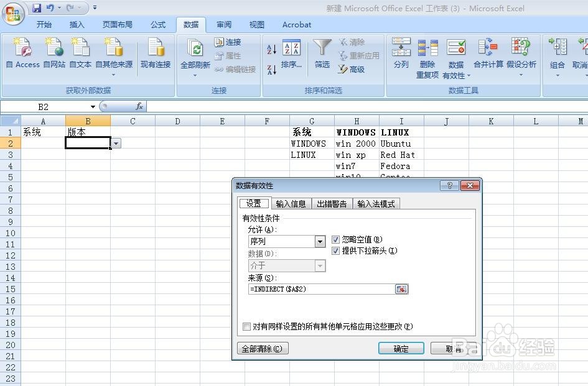Expand the B2 cell dropdown arrow

115,143
